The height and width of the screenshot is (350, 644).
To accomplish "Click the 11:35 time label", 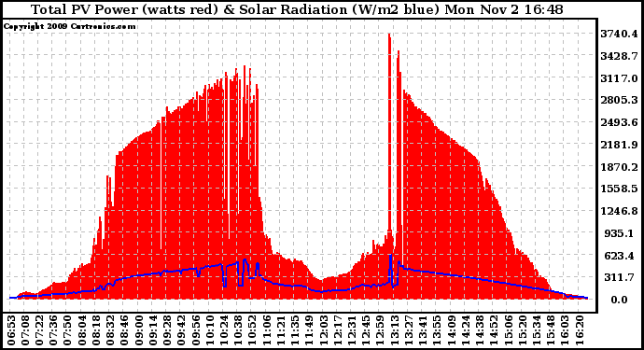I will click(x=295, y=330).
